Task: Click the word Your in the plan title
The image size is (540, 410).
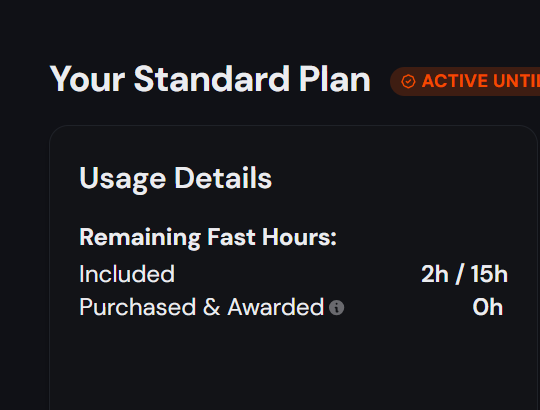Action: (87, 79)
